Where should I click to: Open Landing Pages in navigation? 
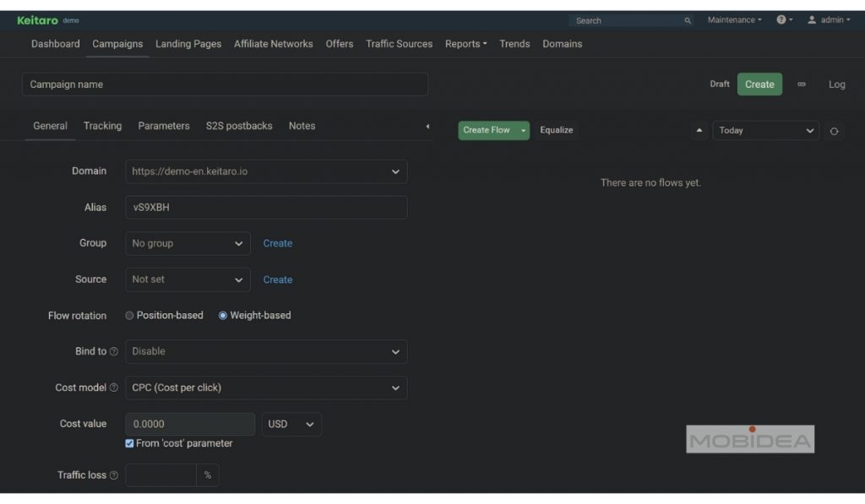pyautogui.click(x=188, y=44)
